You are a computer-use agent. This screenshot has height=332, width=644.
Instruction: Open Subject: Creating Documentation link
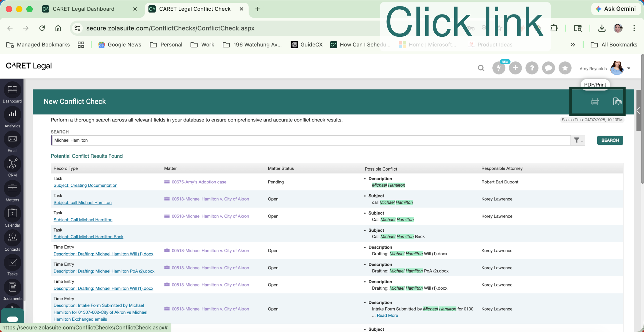85,185
